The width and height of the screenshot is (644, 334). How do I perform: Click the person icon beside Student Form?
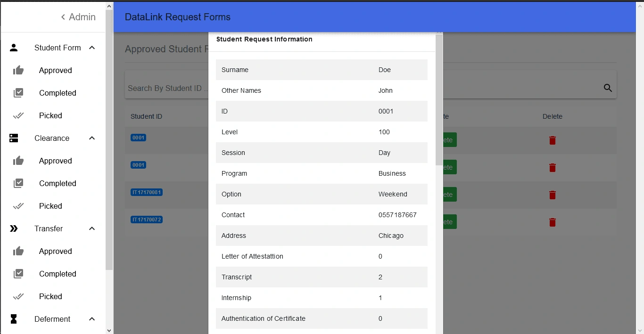click(14, 48)
